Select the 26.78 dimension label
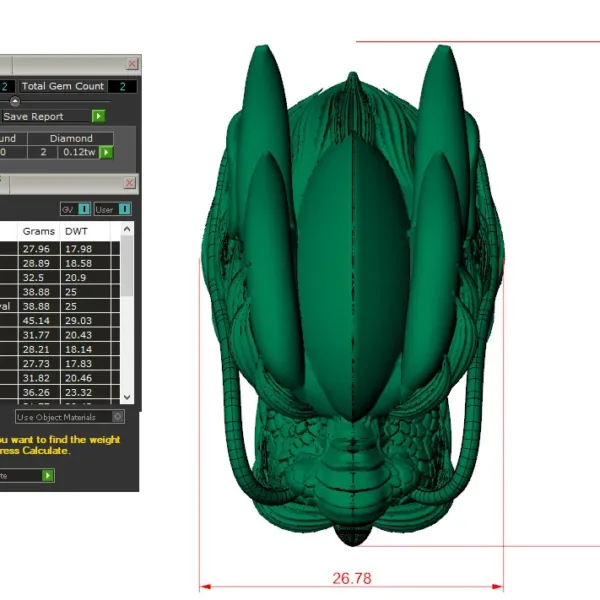This screenshot has width=600, height=600. (x=352, y=578)
